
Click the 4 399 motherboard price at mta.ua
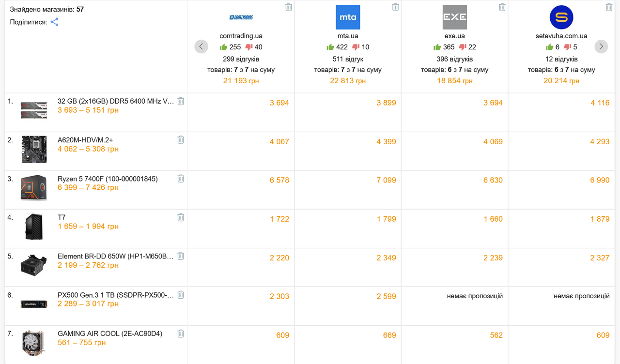387,141
